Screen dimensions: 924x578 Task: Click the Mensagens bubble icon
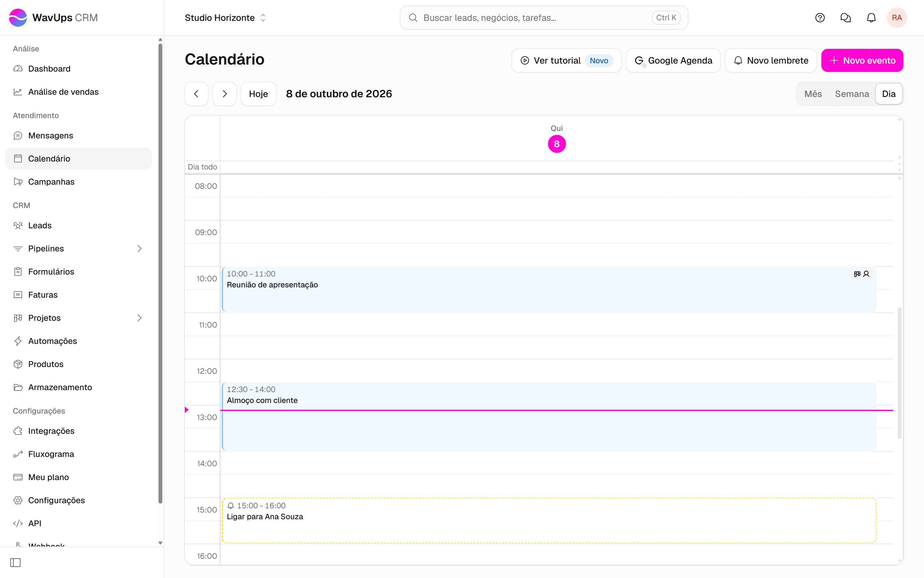pyautogui.click(x=18, y=135)
